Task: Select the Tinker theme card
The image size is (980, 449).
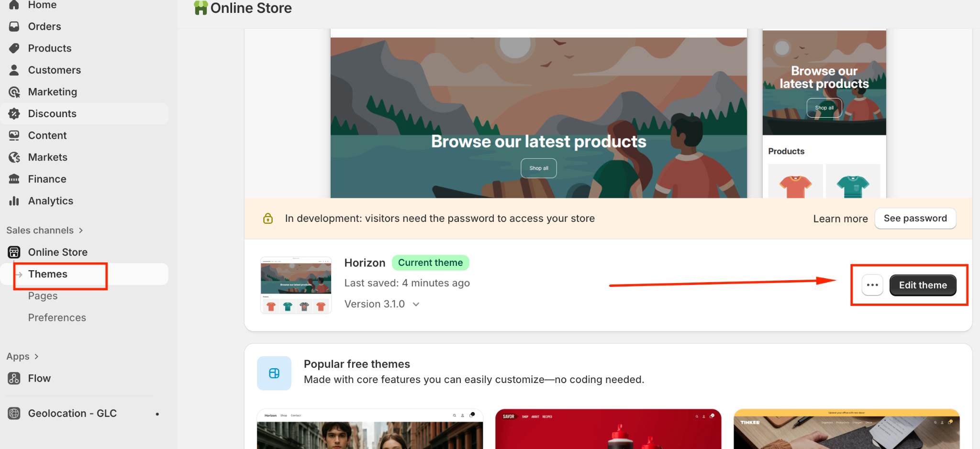Action: click(x=846, y=429)
